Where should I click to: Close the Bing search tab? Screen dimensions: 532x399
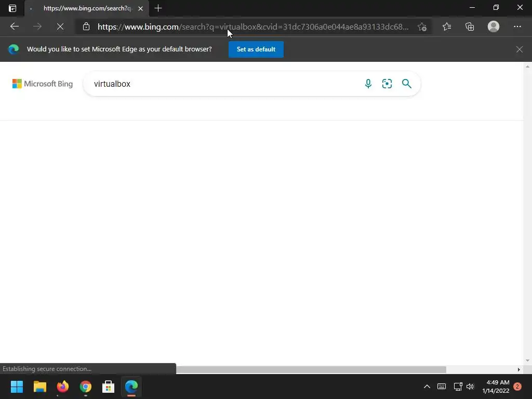pyautogui.click(x=140, y=8)
